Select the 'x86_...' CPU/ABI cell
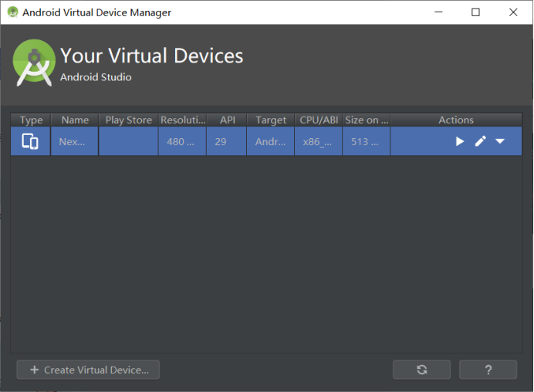Screen dimensions: 534x392 coord(319,141)
